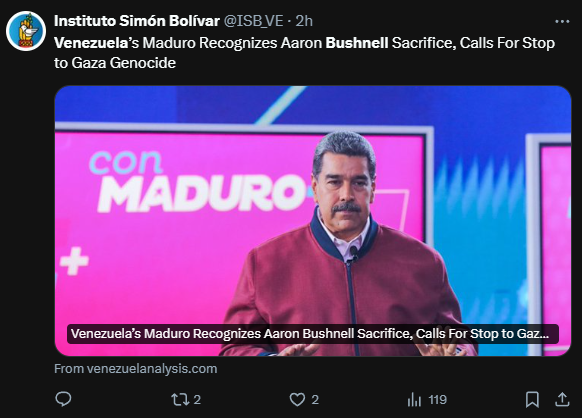
Task: Open the share upload icon
Action: 562,399
